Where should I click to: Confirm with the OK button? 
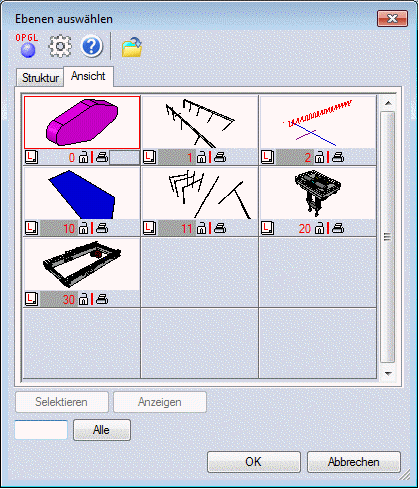(x=254, y=462)
